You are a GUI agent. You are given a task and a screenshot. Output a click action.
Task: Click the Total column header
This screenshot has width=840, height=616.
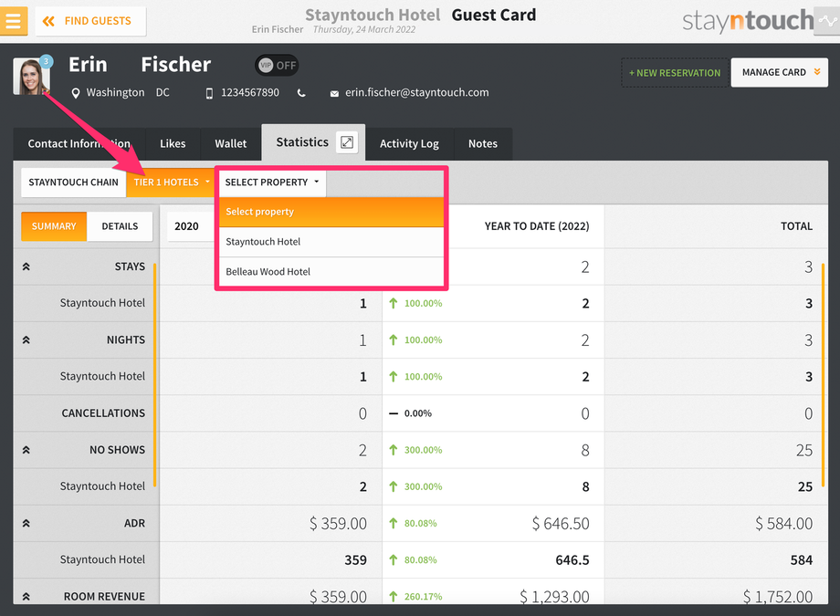point(796,226)
